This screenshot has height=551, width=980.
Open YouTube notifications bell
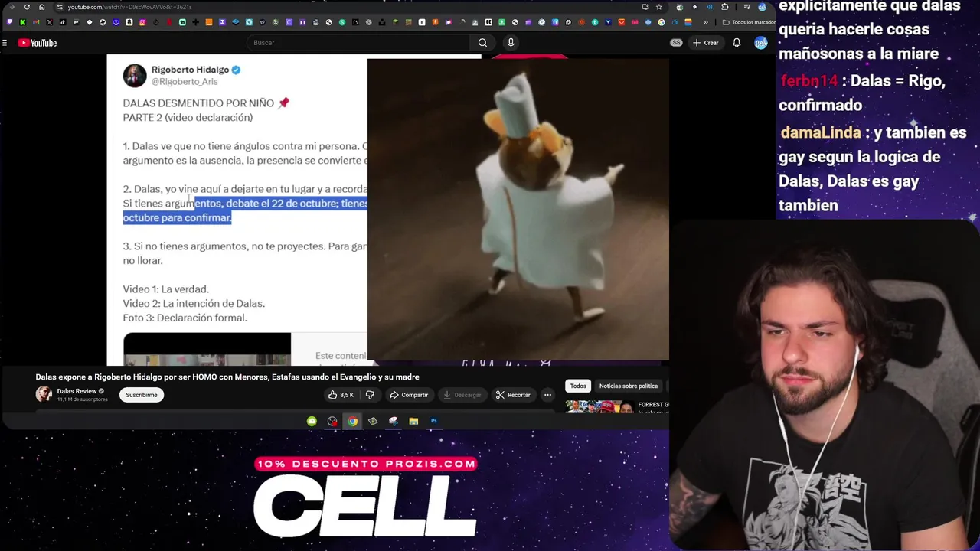(737, 43)
